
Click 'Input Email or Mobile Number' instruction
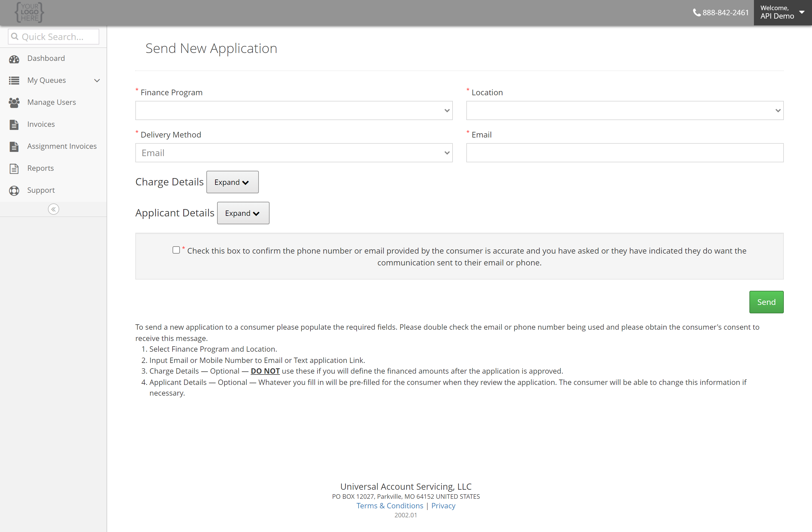[x=257, y=360]
